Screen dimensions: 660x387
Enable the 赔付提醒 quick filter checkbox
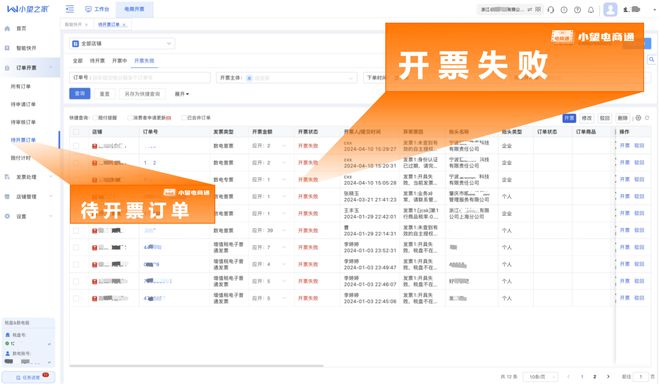pos(95,118)
